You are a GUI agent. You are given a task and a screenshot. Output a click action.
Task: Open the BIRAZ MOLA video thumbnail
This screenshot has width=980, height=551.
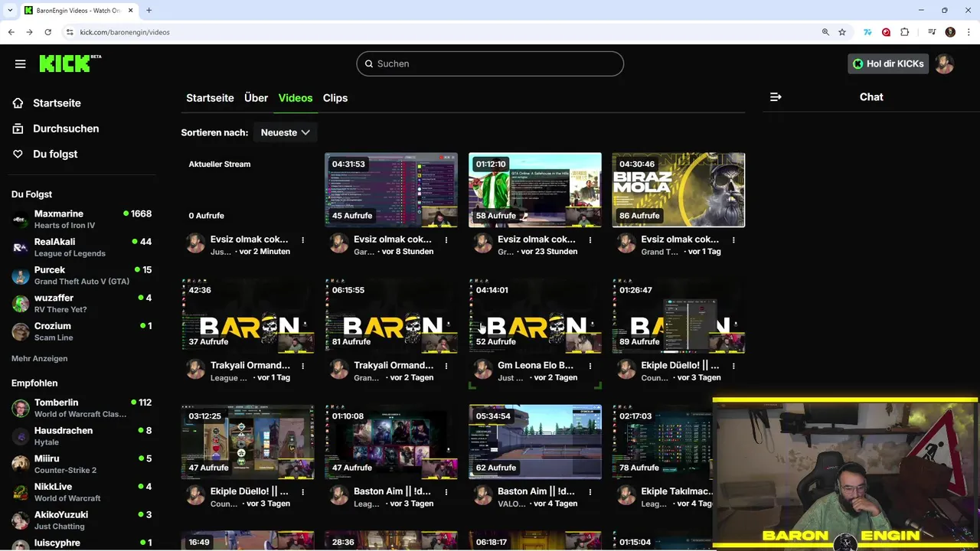(x=678, y=190)
